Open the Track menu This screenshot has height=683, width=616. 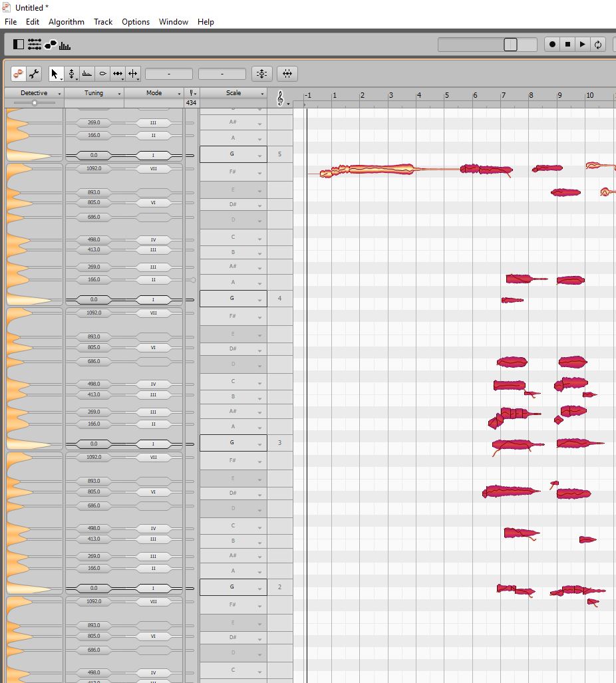pyautogui.click(x=103, y=22)
